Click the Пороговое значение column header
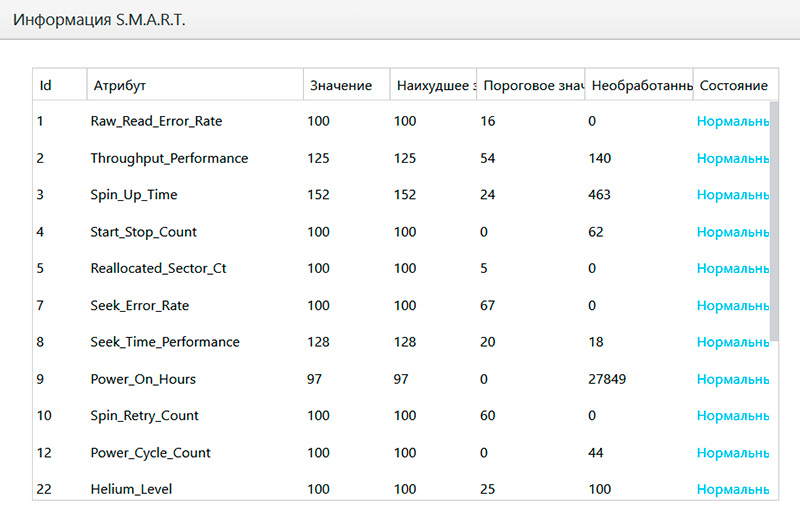 tap(531, 86)
